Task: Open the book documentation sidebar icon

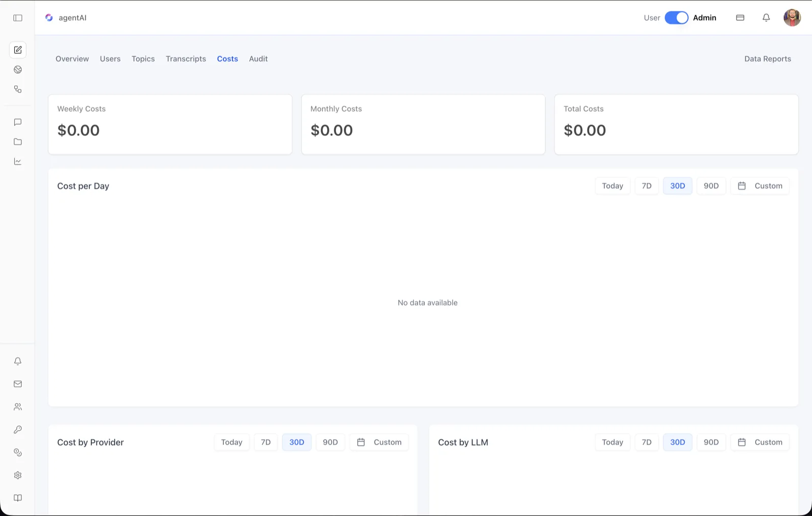Action: pos(18,498)
